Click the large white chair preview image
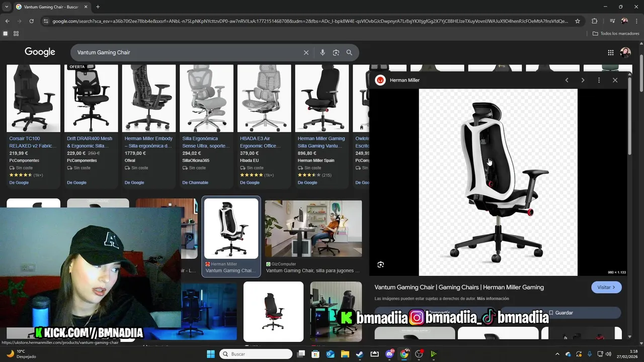The width and height of the screenshot is (644, 362). [x=498, y=182]
